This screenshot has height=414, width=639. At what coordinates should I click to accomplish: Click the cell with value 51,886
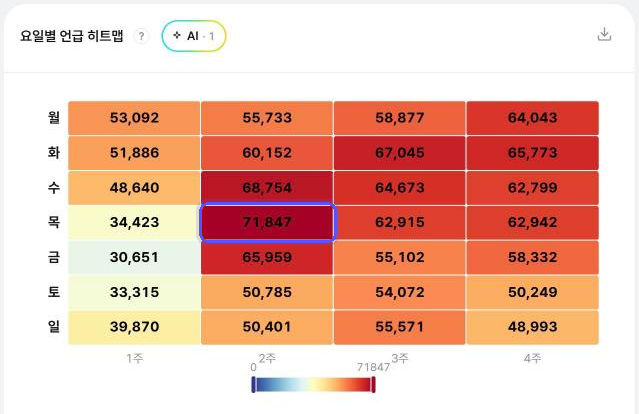134,153
